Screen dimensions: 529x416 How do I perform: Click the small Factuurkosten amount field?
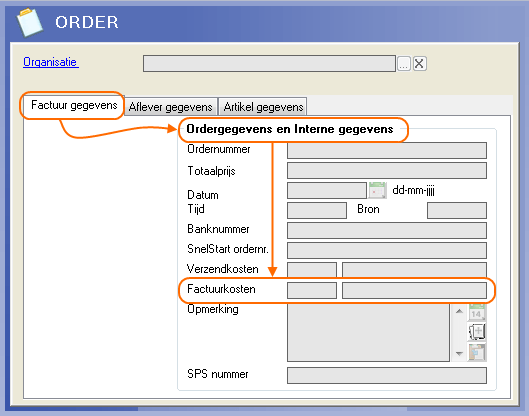(312, 290)
